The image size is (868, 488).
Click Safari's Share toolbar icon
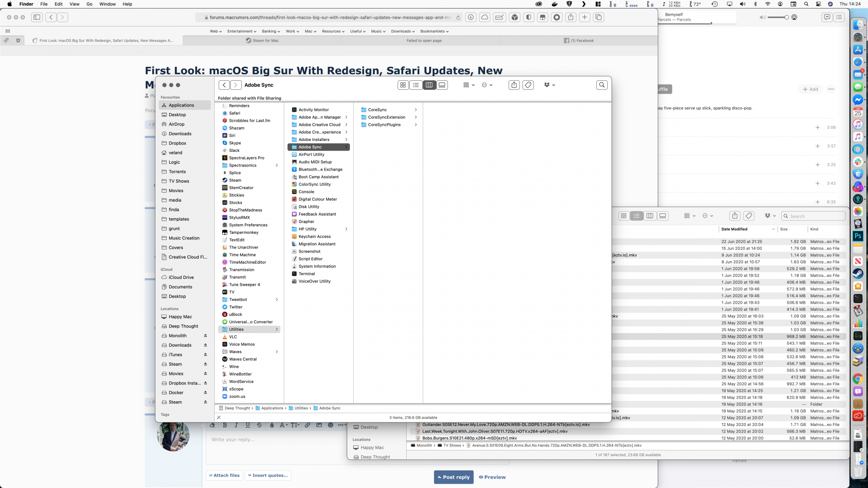pos(571,17)
